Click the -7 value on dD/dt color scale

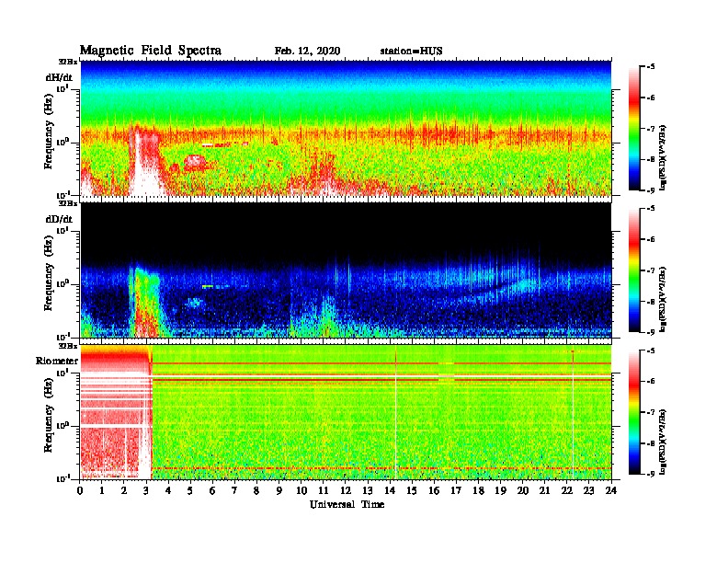click(x=651, y=270)
